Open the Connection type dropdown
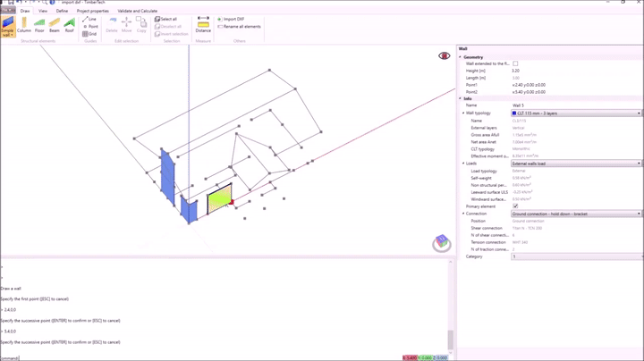The width and height of the screenshot is (644, 361). [x=576, y=214]
